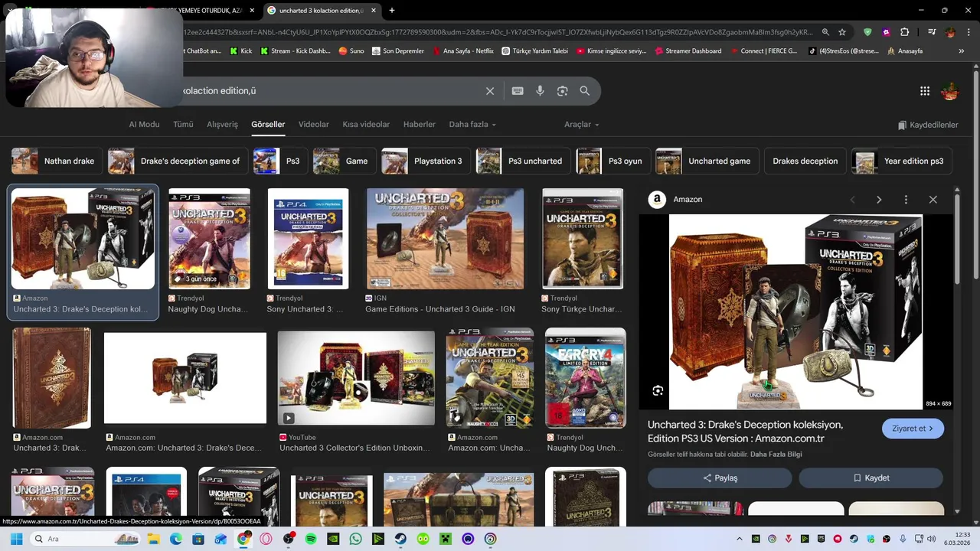This screenshot has width=980, height=551.
Task: Click the Lens search icon on preview image
Action: click(x=658, y=391)
